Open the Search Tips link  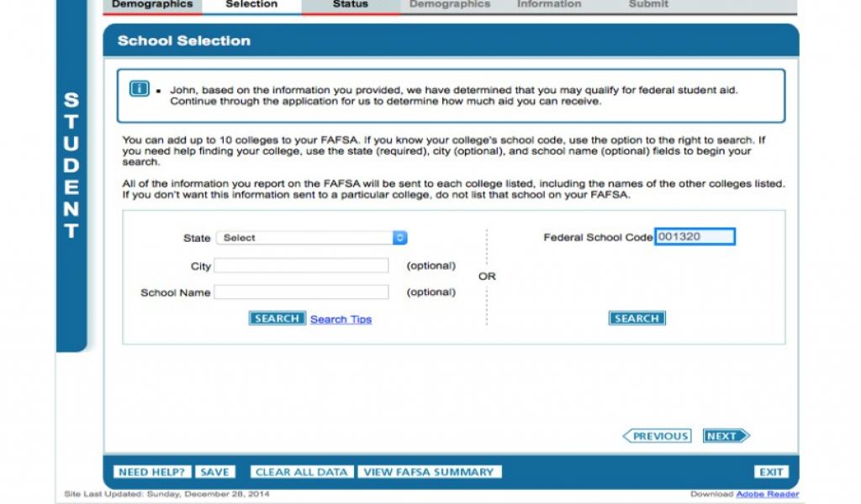[341, 319]
